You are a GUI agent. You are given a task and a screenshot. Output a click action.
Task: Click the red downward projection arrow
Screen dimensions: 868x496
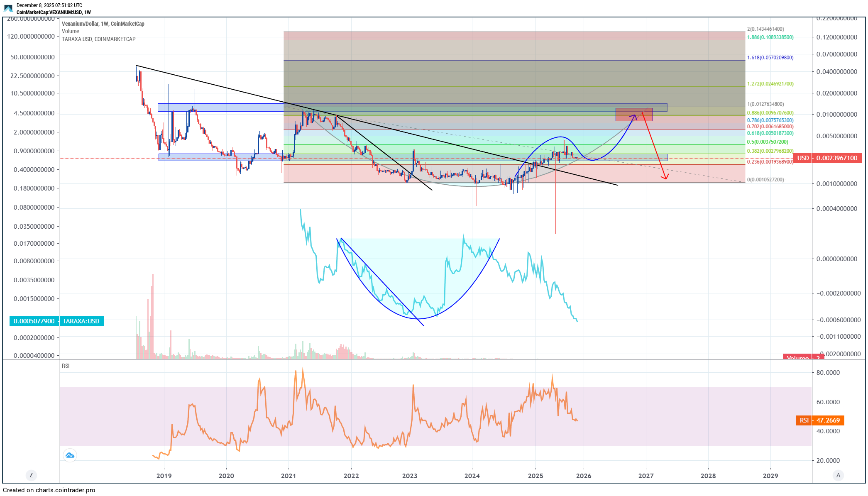(655, 146)
